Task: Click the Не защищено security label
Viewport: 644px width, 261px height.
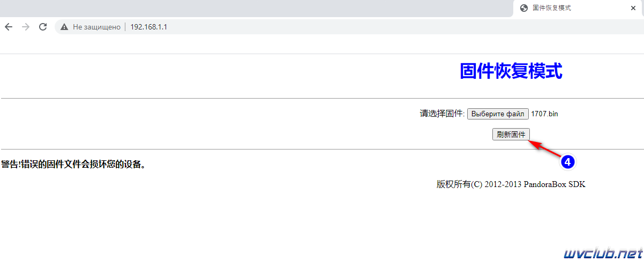Action: 97,27
